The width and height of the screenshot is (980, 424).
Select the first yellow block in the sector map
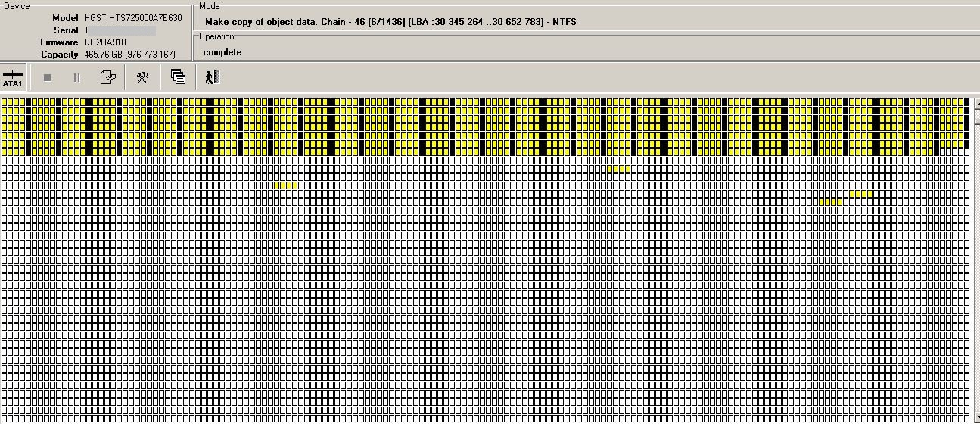click(5, 102)
